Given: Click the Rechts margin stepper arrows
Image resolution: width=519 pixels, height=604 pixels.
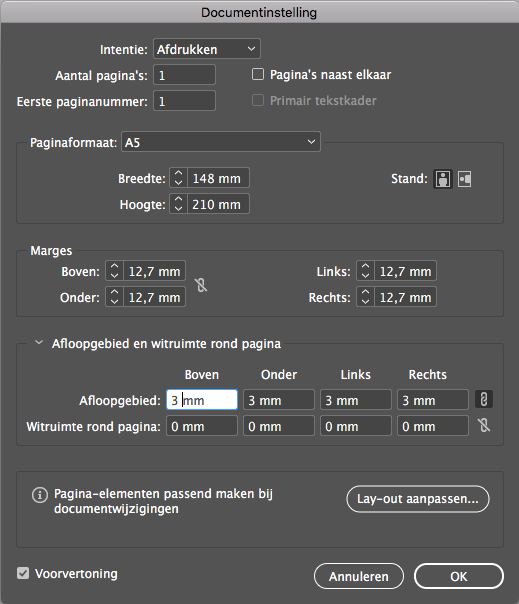Looking at the screenshot, I should pyautogui.click(x=365, y=297).
